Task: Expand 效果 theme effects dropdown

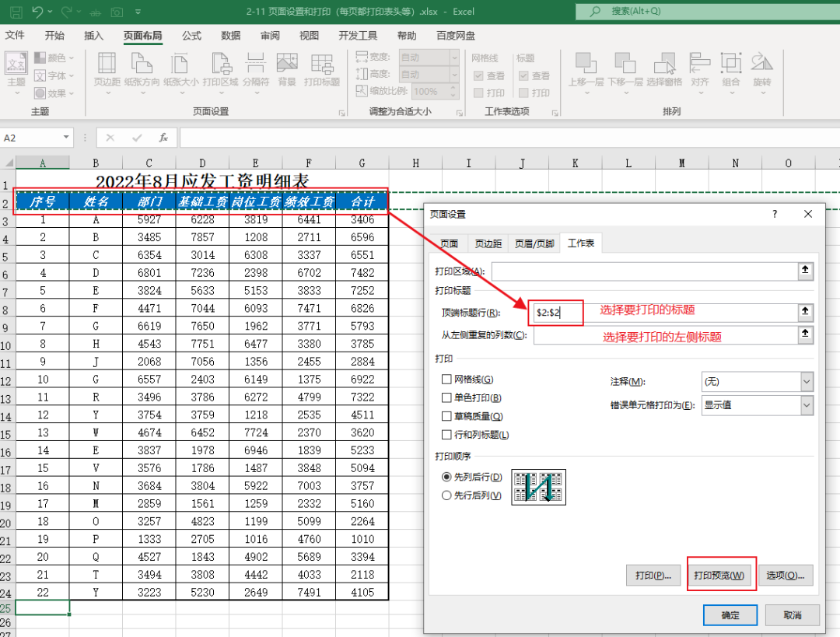Action: coord(72,93)
